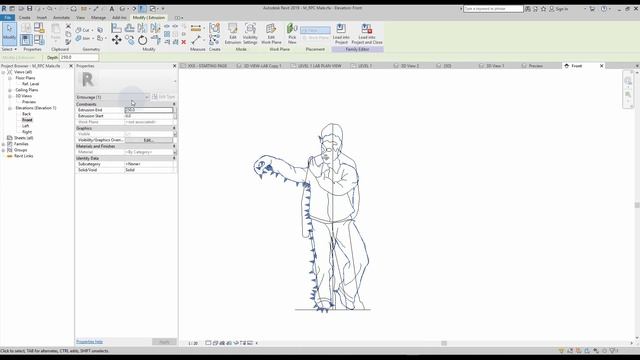Click the Save icon in quick access toolbar

click(29, 9)
